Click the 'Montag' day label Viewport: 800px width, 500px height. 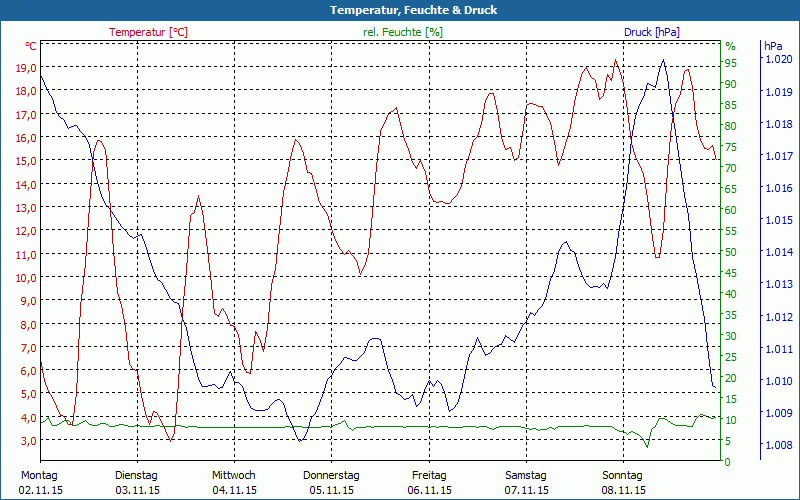point(39,475)
